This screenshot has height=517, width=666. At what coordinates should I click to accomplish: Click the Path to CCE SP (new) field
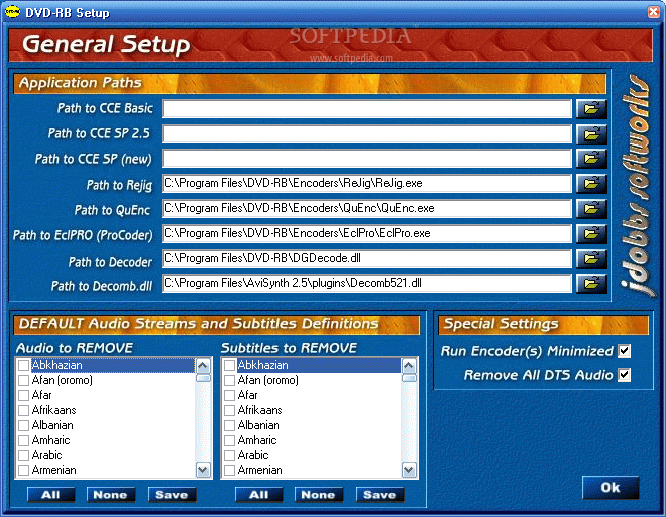tap(367, 159)
